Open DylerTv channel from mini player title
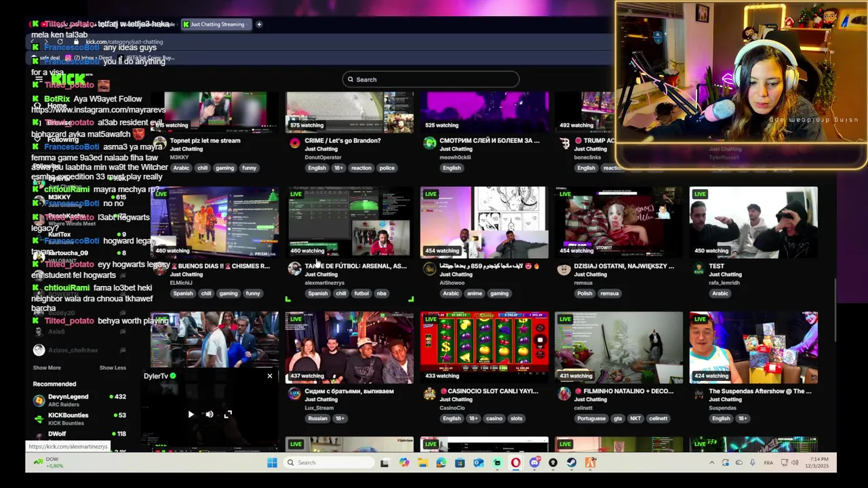This screenshot has height=488, width=868. pyautogui.click(x=156, y=375)
